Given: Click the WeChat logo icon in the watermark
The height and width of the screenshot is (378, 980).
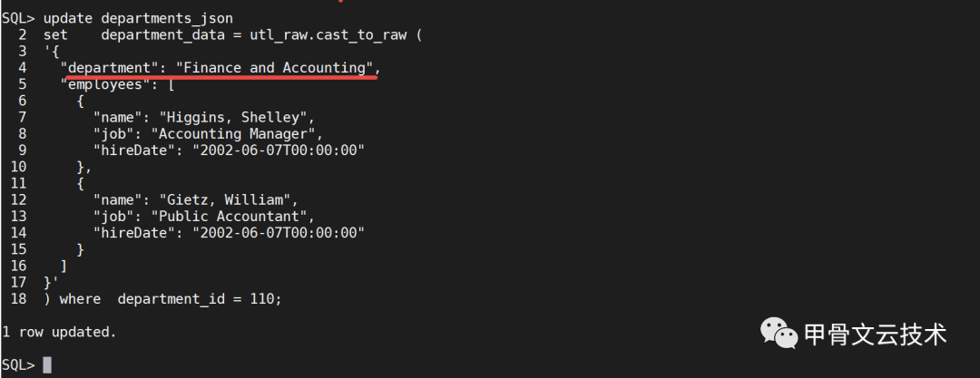Looking at the screenshot, I should click(x=780, y=334).
